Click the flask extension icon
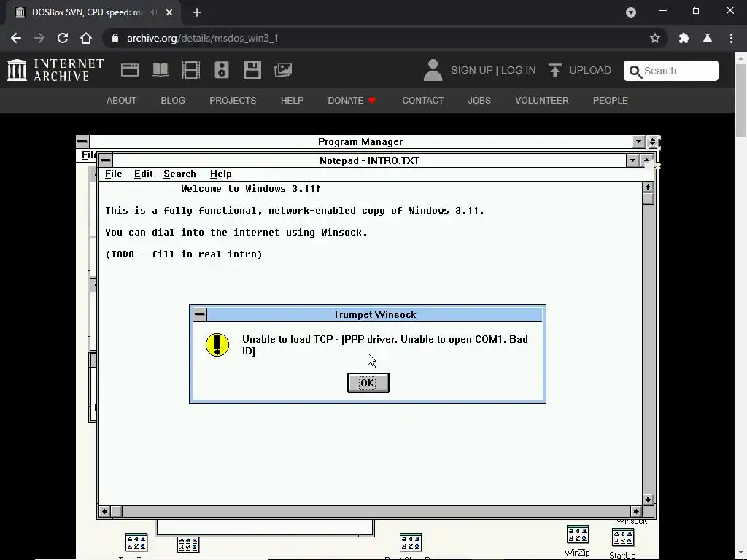 click(708, 38)
